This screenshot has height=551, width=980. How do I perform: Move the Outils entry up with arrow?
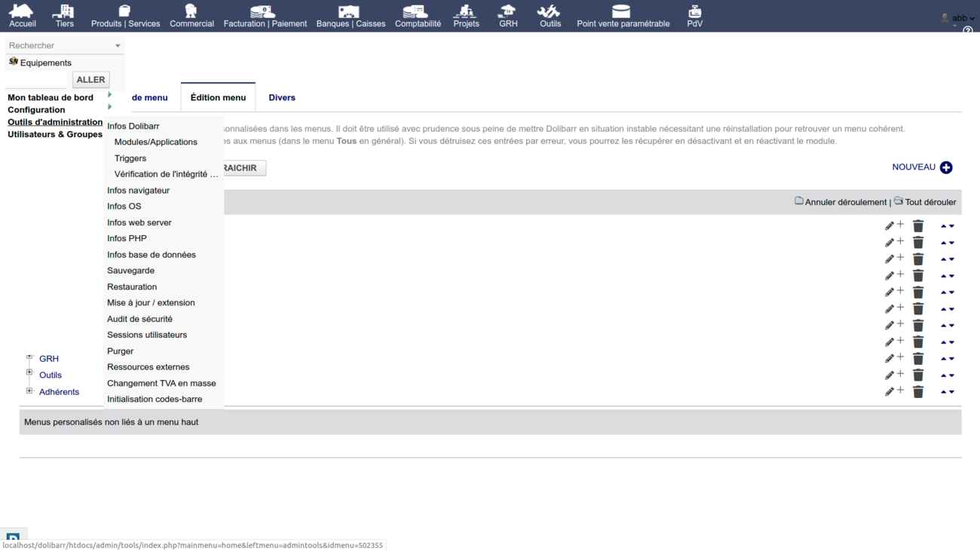coord(943,375)
